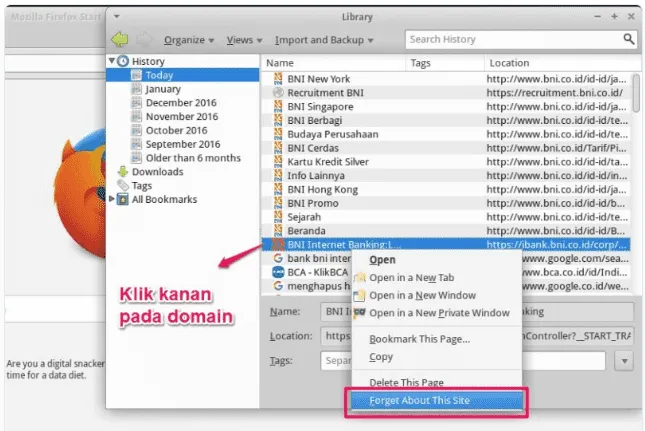Open the Views dropdown menu
Viewport: 645px width, 431px height.
click(244, 40)
